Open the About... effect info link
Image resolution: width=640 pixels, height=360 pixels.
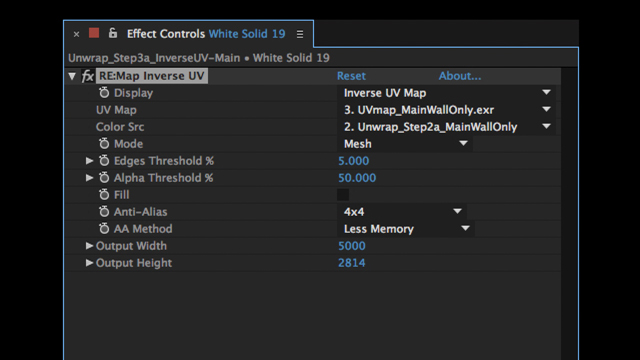click(x=460, y=76)
